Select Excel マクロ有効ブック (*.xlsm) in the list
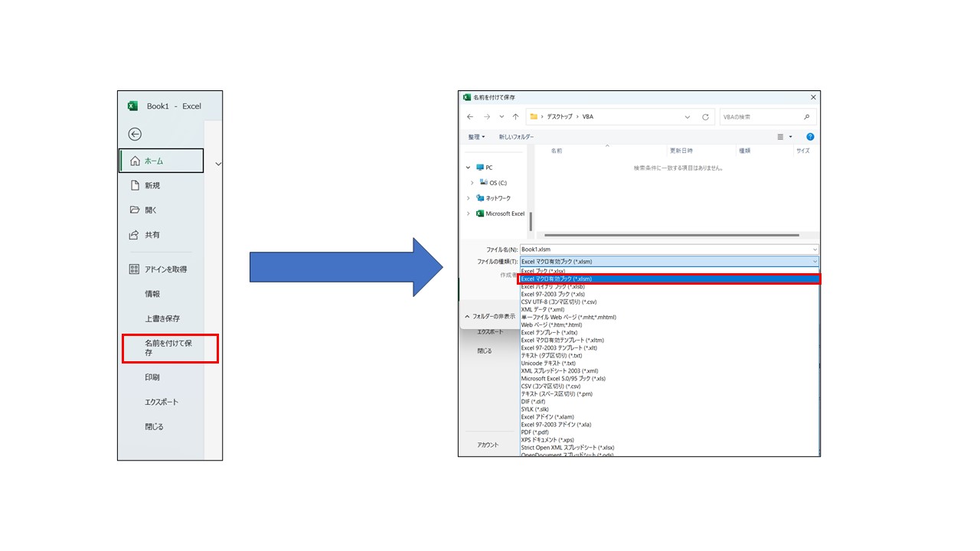980x551 pixels. pos(669,279)
